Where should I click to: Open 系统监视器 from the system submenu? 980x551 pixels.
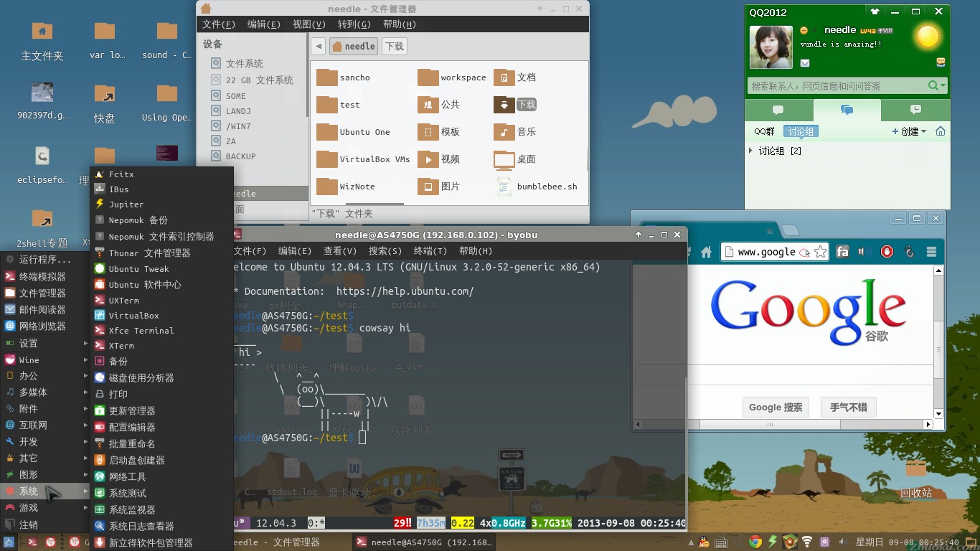pyautogui.click(x=161, y=509)
